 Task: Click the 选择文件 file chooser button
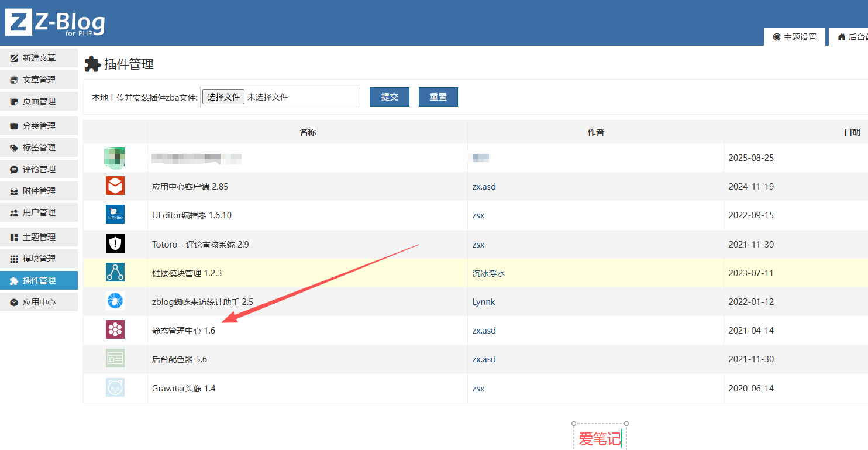point(223,97)
